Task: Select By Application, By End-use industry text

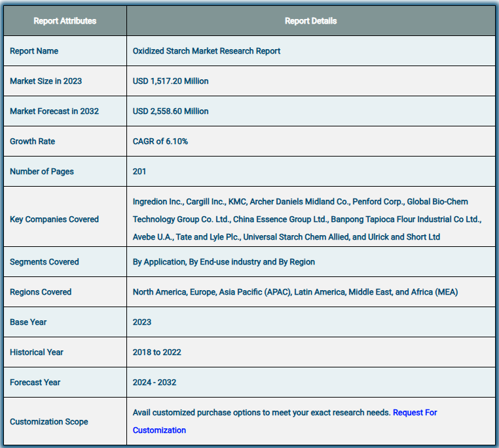Action: click(x=224, y=262)
